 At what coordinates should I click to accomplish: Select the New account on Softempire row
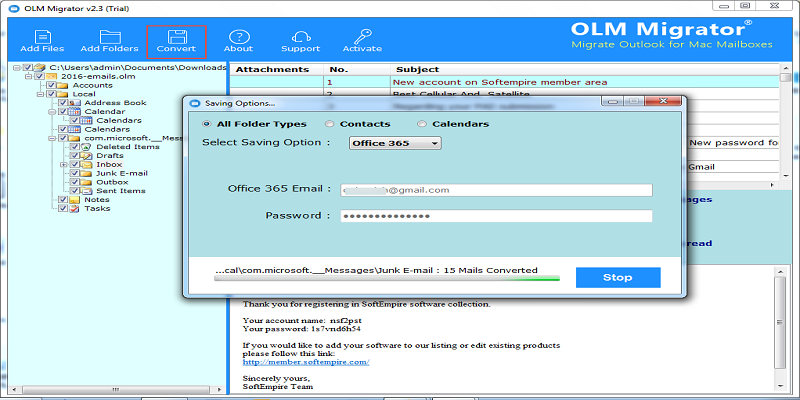[505, 82]
